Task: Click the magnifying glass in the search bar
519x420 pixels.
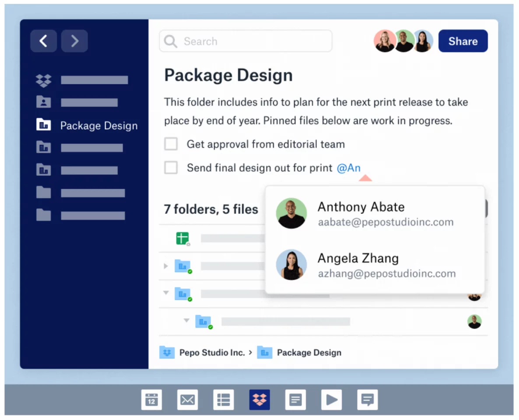Action: 171,41
